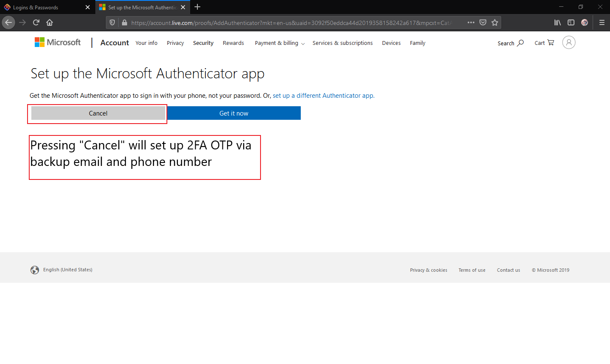The width and height of the screenshot is (610, 364).
Task: Click the back navigation arrow
Action: click(8, 22)
